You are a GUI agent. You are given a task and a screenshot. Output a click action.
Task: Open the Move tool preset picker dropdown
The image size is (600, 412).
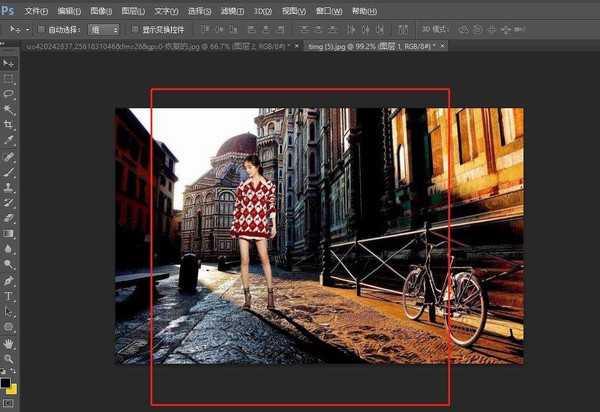pyautogui.click(x=27, y=29)
